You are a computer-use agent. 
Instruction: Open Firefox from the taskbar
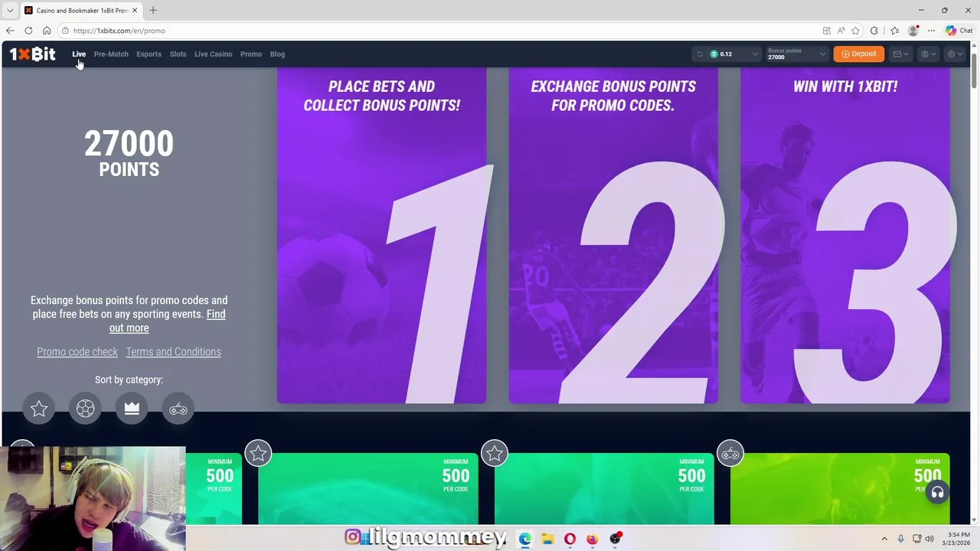coord(592,539)
